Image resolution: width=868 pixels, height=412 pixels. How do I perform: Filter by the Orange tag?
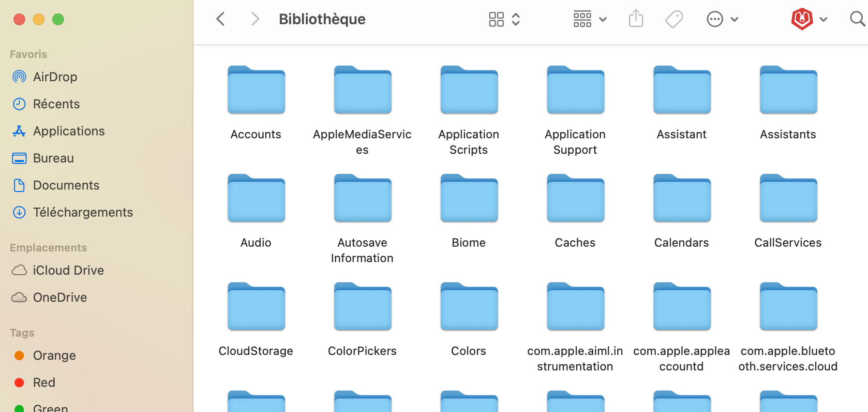click(54, 355)
